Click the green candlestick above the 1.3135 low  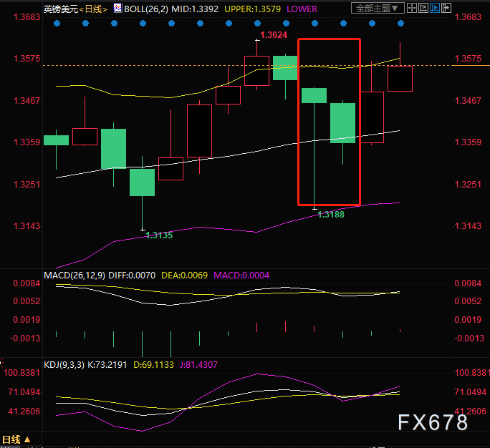click(142, 182)
